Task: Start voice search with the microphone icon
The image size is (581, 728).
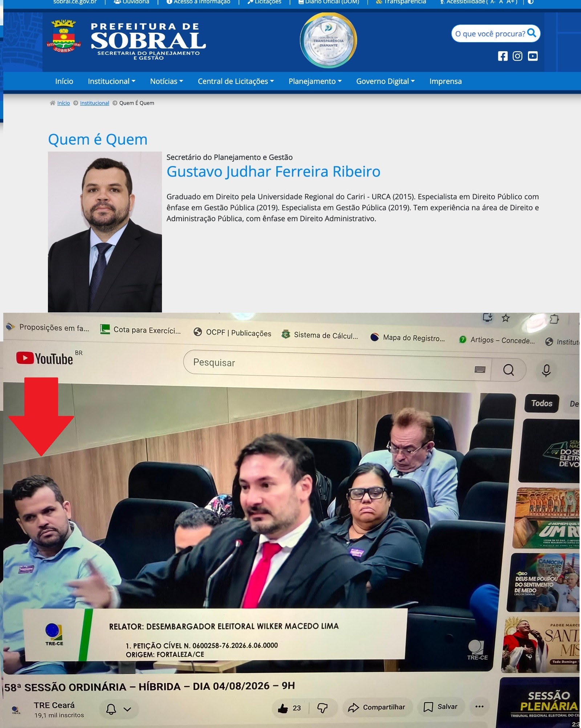Action: pyautogui.click(x=546, y=371)
